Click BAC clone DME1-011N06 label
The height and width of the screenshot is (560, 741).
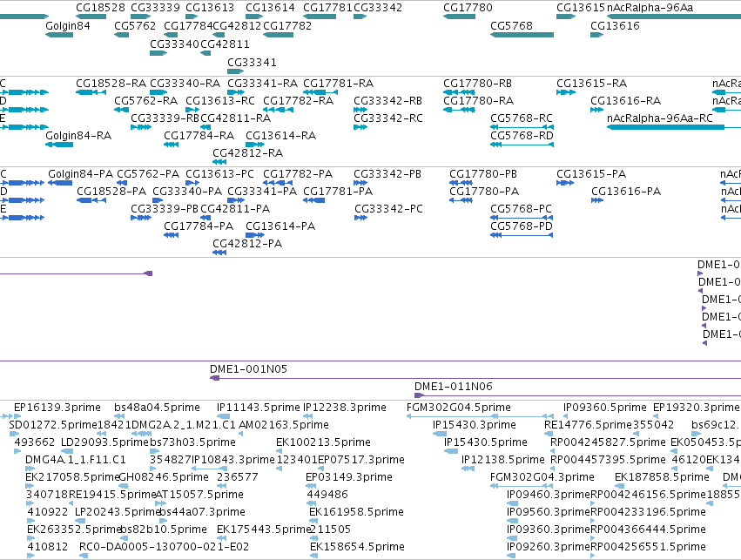click(x=453, y=387)
